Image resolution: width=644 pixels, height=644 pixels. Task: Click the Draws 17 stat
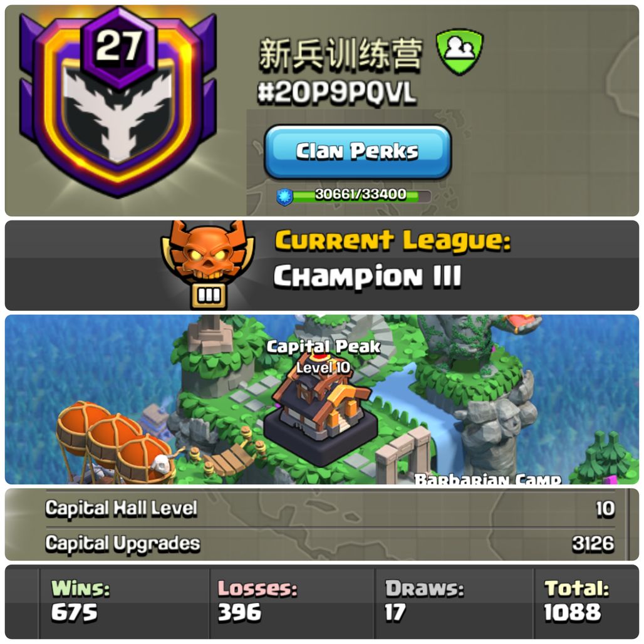click(424, 601)
